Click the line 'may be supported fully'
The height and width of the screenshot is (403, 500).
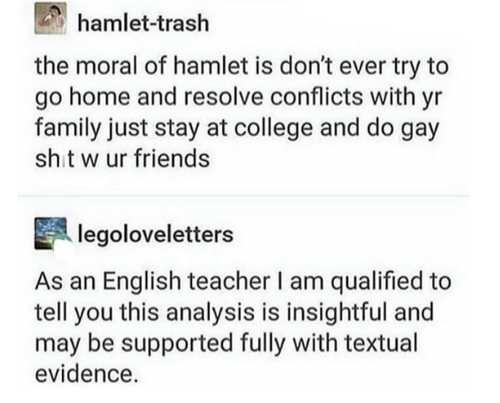pos(226,343)
